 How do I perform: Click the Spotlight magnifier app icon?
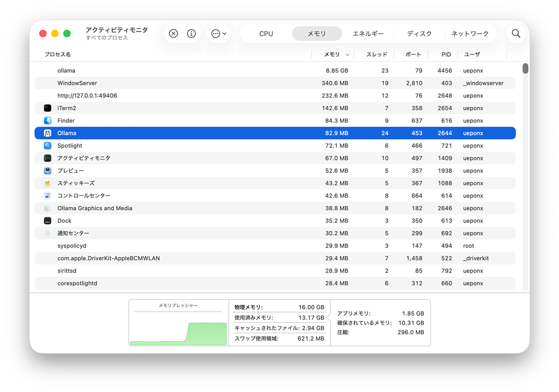pos(47,145)
